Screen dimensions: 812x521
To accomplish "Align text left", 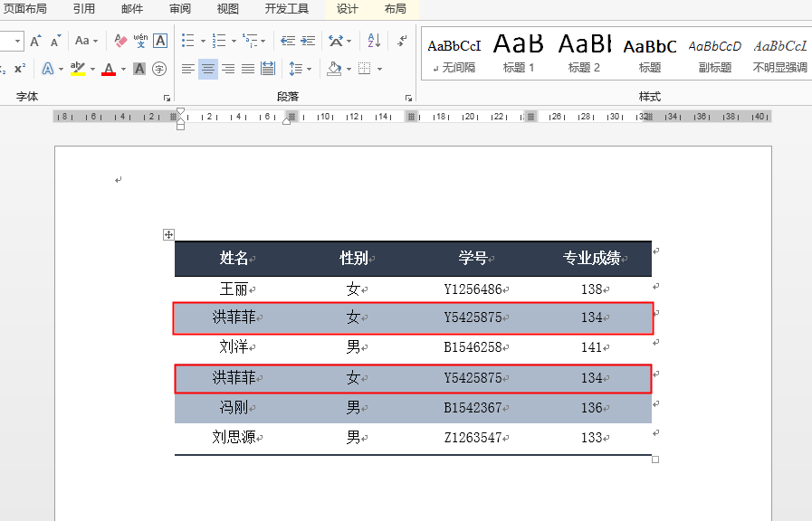I will (x=188, y=69).
